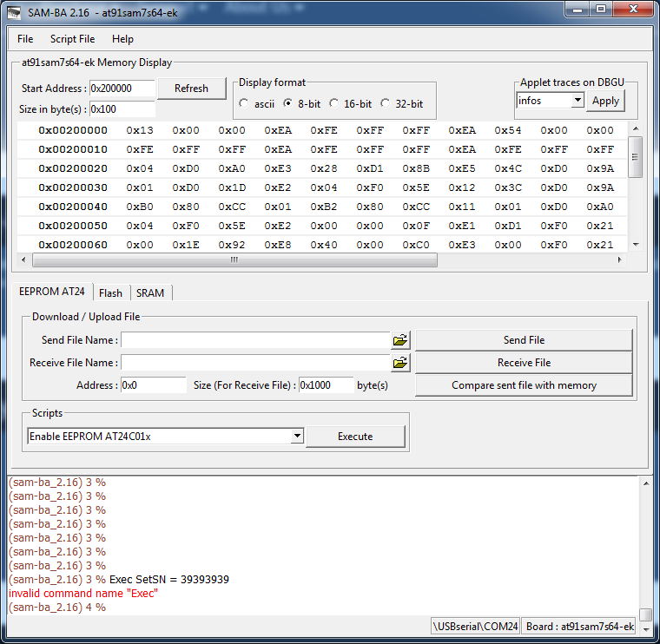Screen dimensions: 660x644
Task: Click memory scroll left arrow
Action: [x=23, y=260]
